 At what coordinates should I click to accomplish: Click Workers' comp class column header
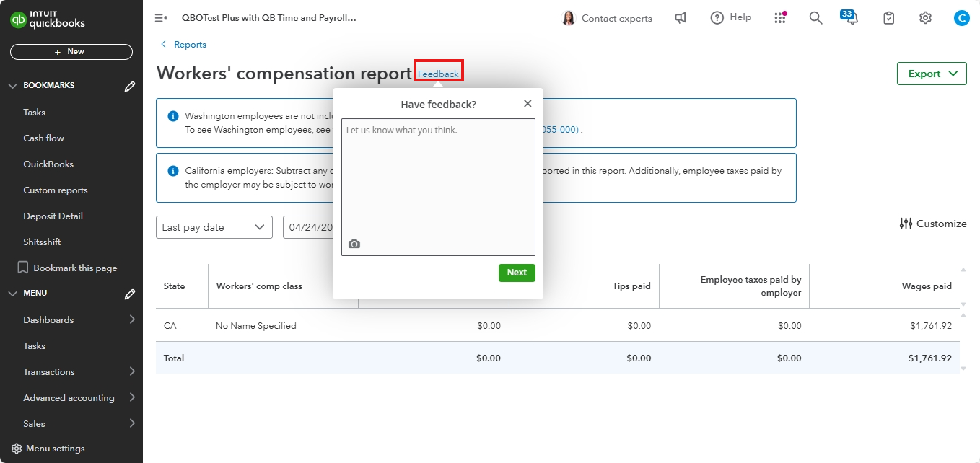259,286
